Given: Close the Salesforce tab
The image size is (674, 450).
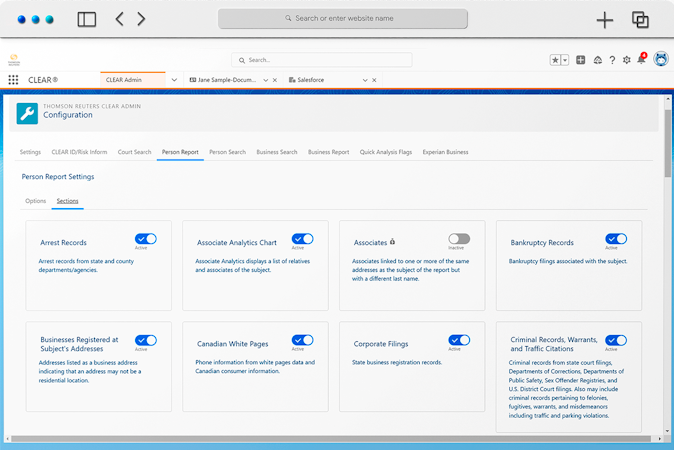Looking at the screenshot, I should click(374, 80).
